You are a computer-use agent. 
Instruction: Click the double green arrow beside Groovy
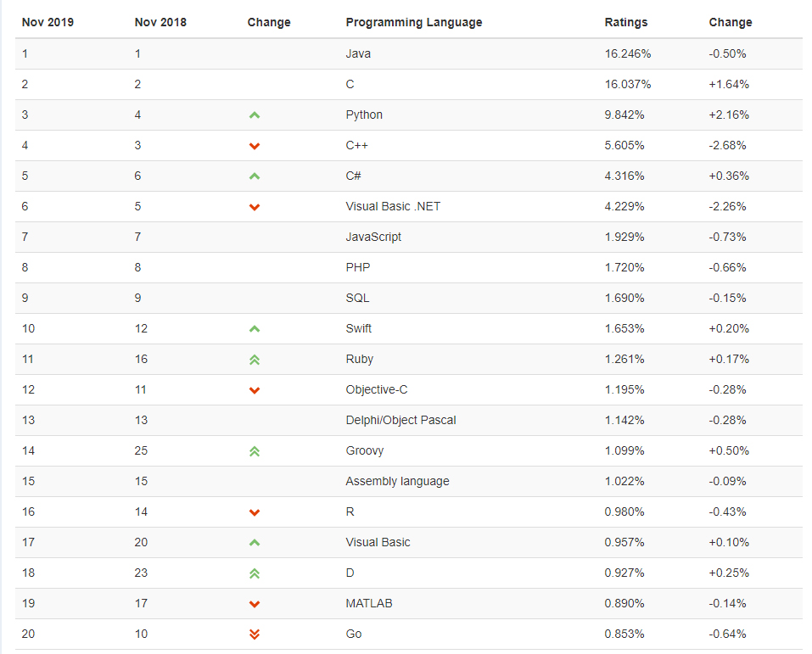click(255, 451)
